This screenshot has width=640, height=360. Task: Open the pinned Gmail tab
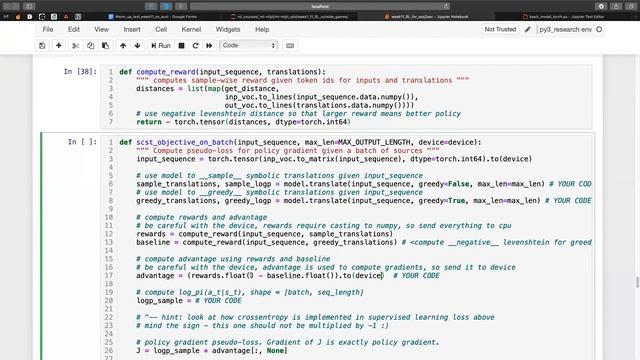[x=6, y=17]
